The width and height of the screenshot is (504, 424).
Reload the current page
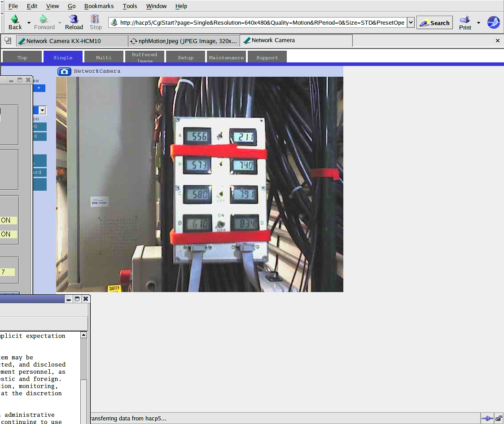(74, 22)
